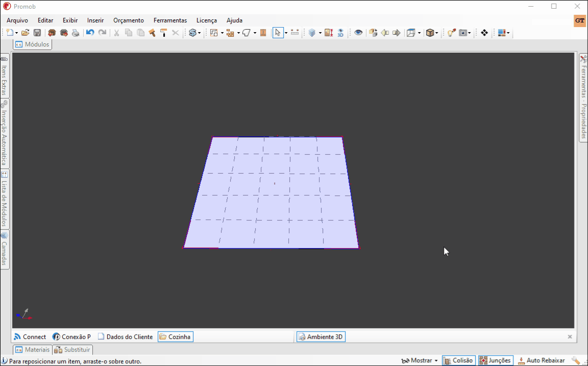
Task: Open the dollar-sign budget dropdown arrow
Action: tap(199, 33)
